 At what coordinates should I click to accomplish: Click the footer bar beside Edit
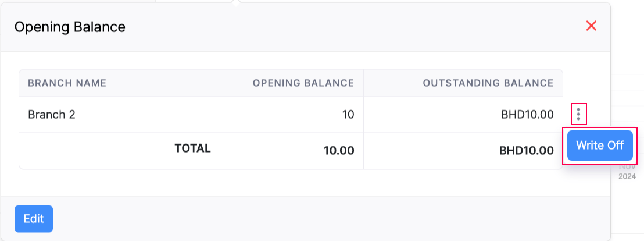coord(291,218)
